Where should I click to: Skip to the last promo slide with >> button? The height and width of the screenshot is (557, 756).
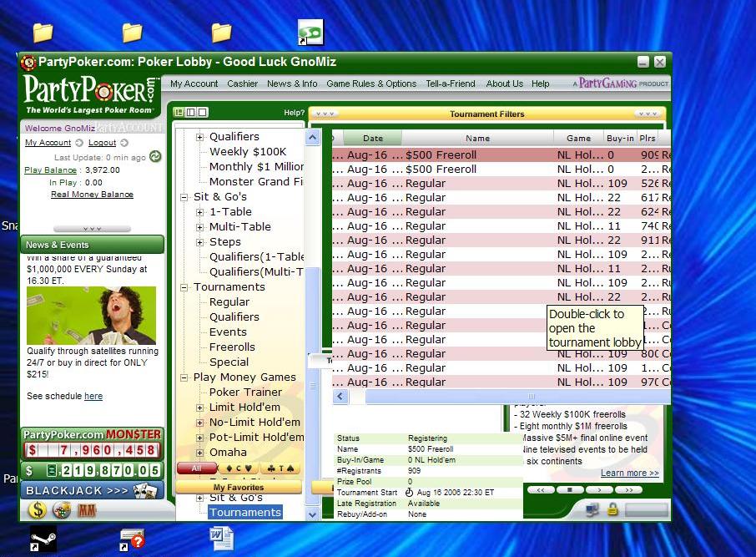click(x=628, y=490)
